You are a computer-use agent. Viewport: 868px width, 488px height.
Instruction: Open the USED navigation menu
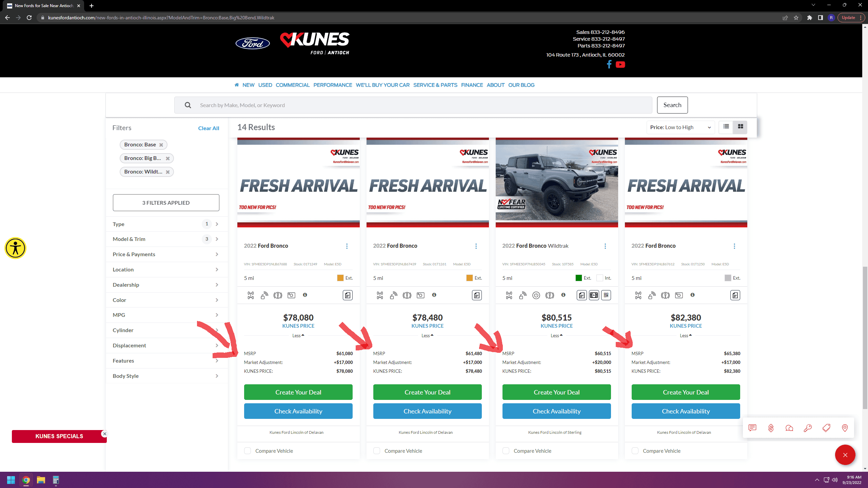pos(265,85)
